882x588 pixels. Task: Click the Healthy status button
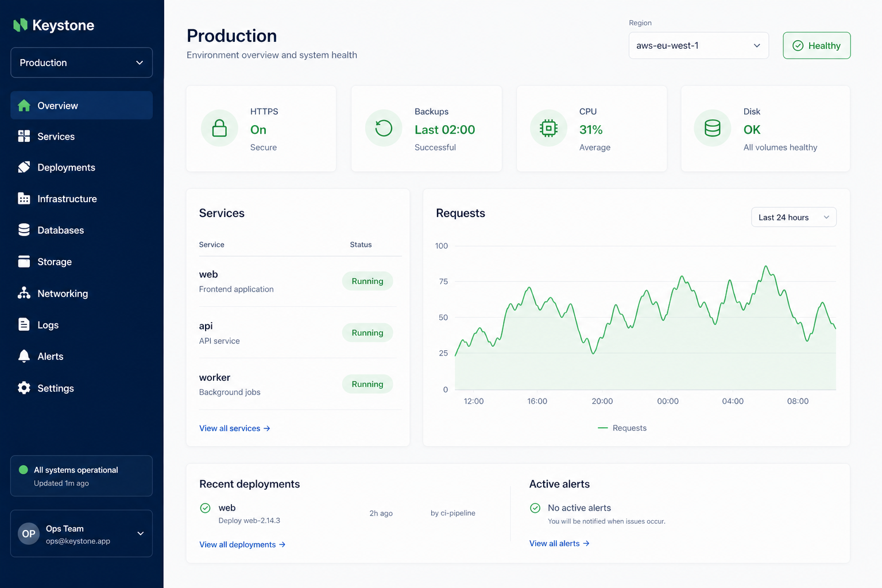point(817,45)
